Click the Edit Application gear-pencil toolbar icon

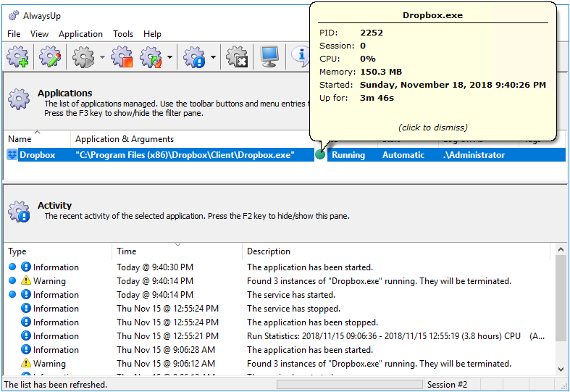50,57
